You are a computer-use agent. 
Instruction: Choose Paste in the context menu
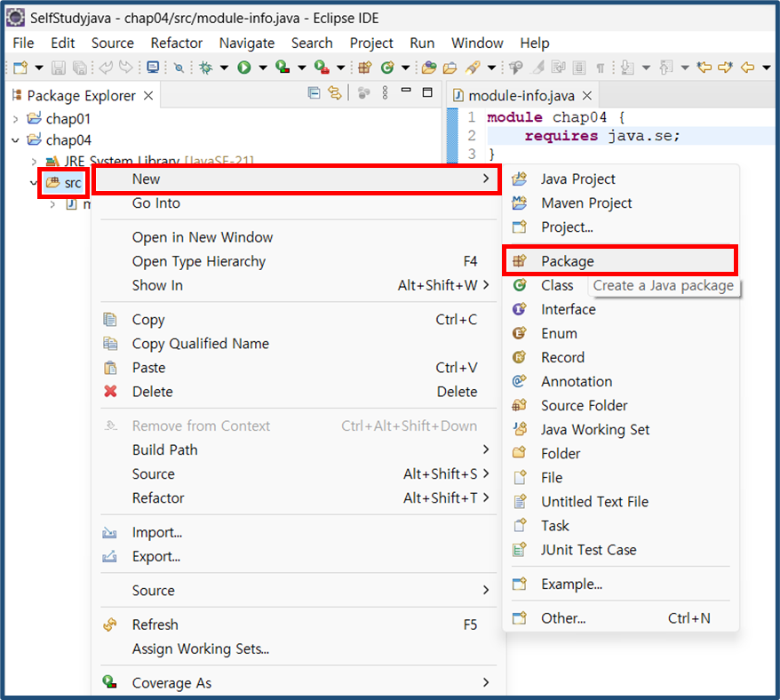coord(297,368)
